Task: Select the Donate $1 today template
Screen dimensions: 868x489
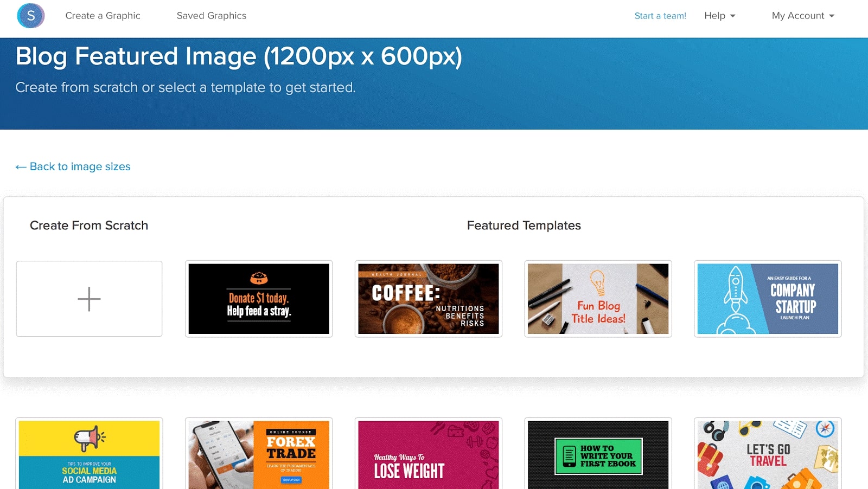Action: (x=259, y=299)
